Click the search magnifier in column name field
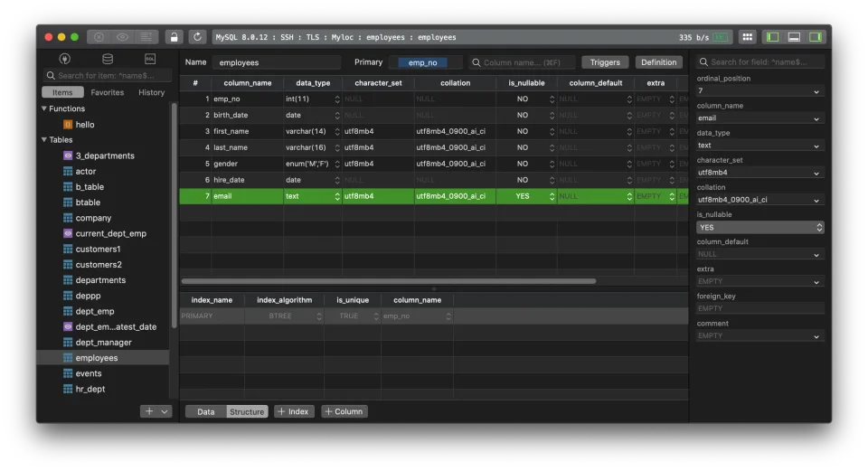Screen dimensions: 868x471 point(476,62)
